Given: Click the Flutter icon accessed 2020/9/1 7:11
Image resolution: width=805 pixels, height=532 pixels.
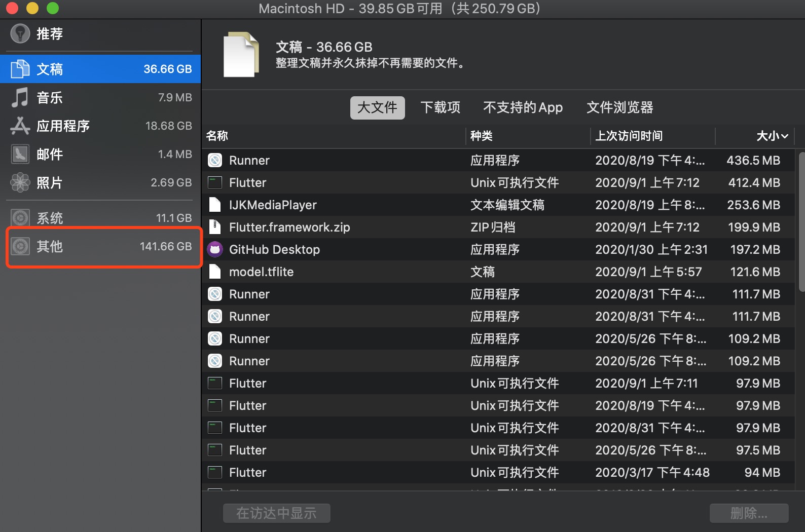Looking at the screenshot, I should coord(215,383).
